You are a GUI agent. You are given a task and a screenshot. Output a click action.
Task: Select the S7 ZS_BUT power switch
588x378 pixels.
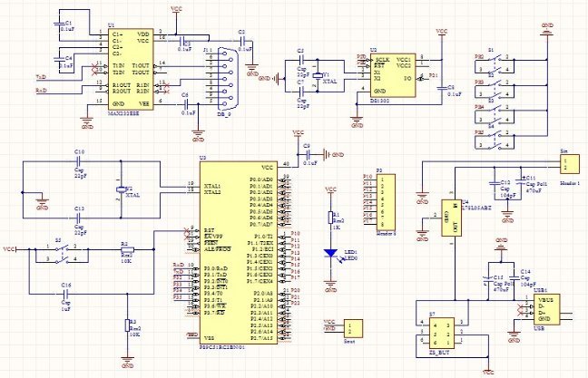pos(441,333)
